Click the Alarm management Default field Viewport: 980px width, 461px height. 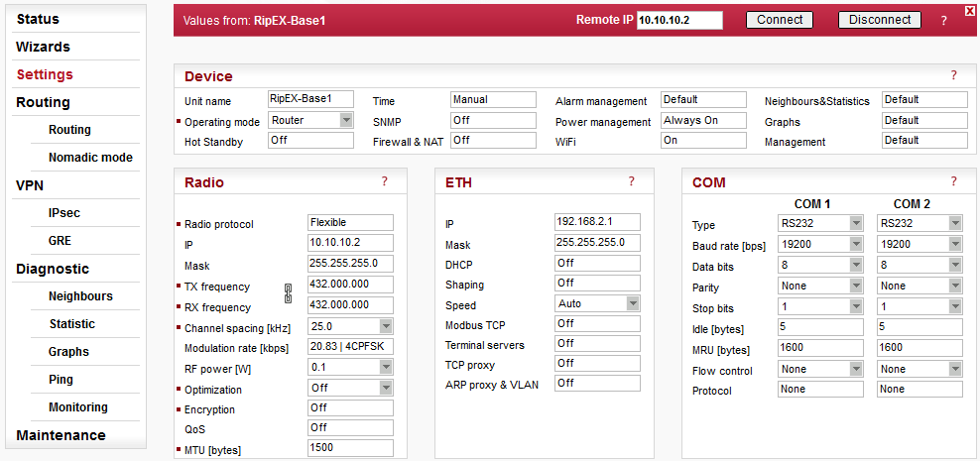click(x=703, y=99)
